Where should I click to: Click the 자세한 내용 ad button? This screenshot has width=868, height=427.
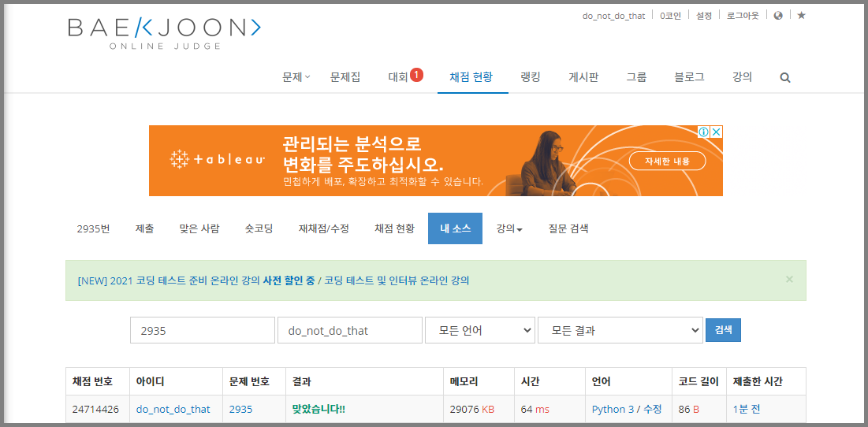click(x=668, y=161)
